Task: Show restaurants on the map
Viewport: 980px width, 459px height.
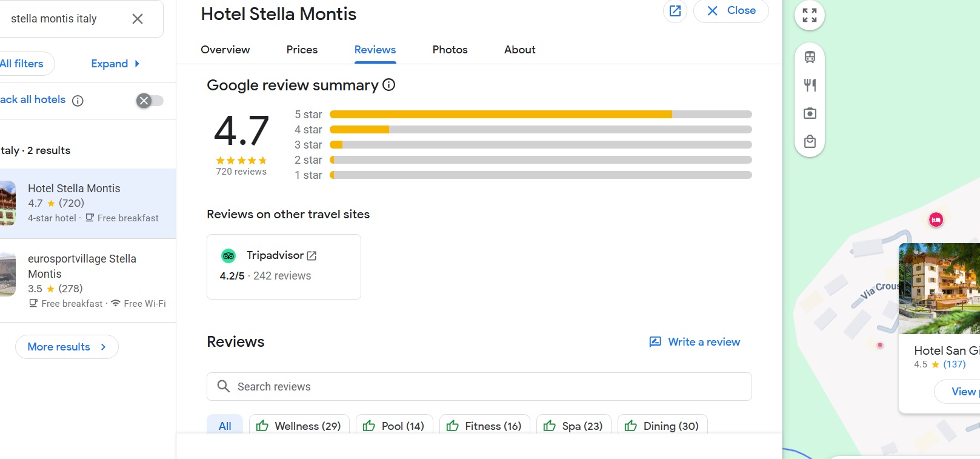Action: point(810,85)
